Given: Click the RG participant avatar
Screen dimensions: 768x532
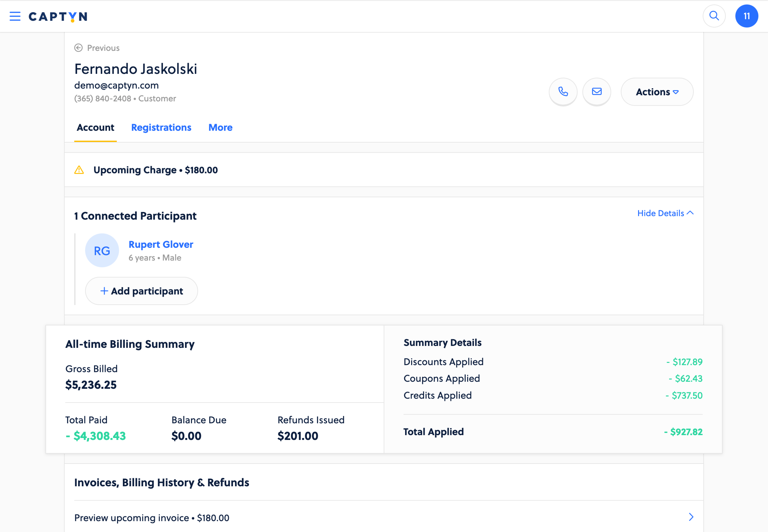Looking at the screenshot, I should [x=102, y=250].
